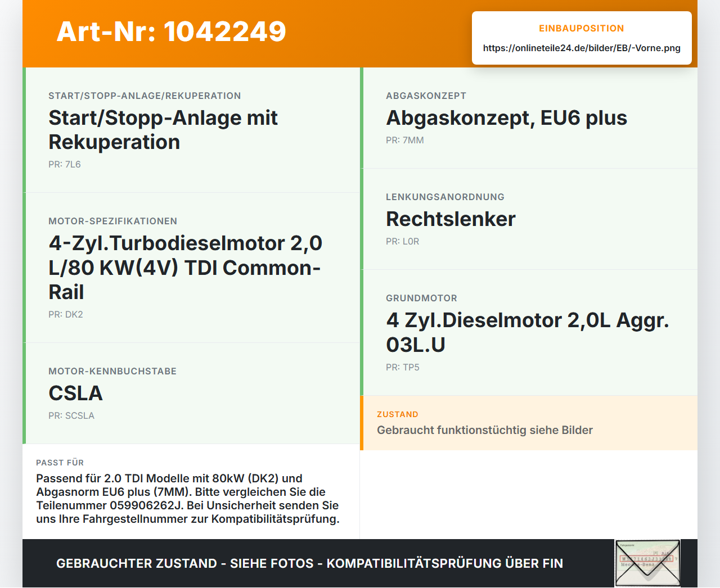720x588 pixels.
Task: Click the 'GEBRAUCHTER ZUSTAND - SIEHE FOTOS' footer banner
Action: [309, 563]
